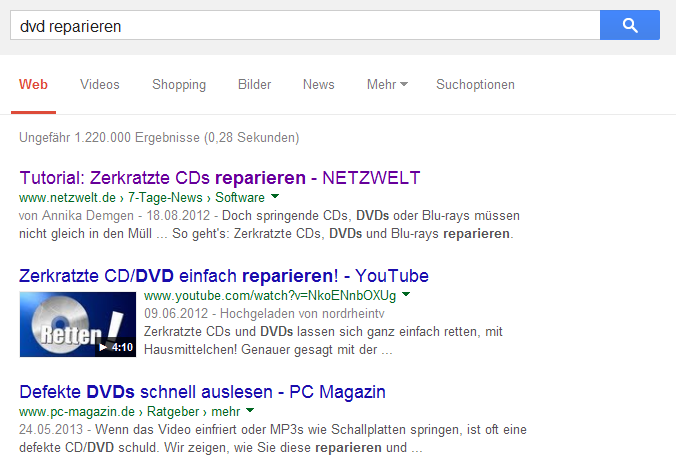Click the blue magnifier search button

[x=629, y=25]
